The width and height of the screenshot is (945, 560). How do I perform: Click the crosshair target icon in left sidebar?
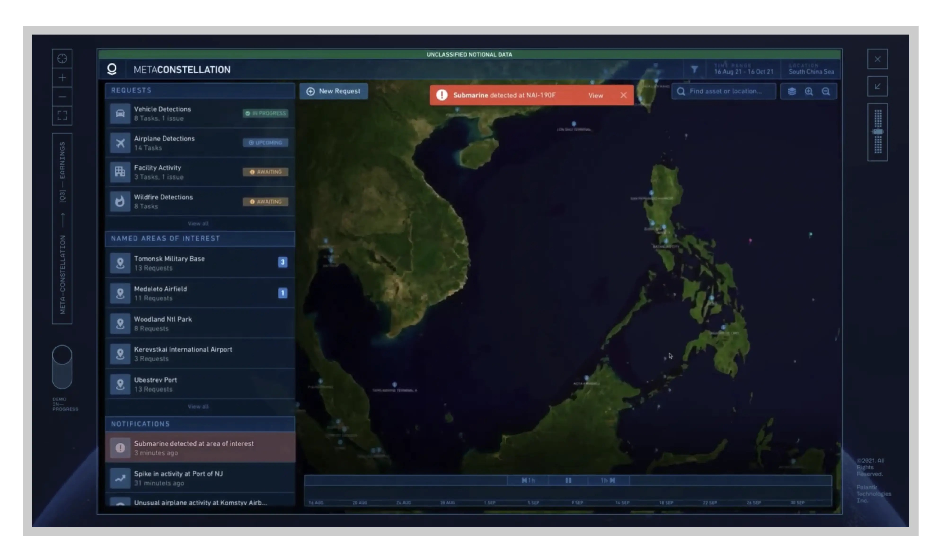coord(62,58)
